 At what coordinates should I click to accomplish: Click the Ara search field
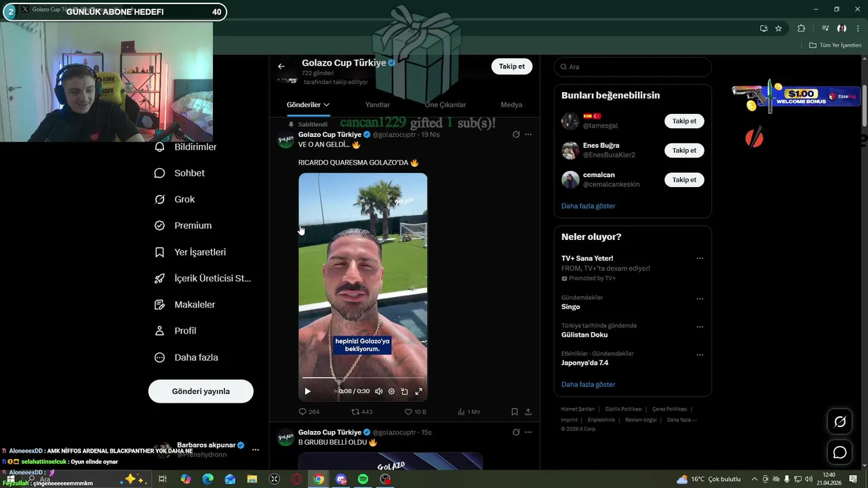click(633, 66)
